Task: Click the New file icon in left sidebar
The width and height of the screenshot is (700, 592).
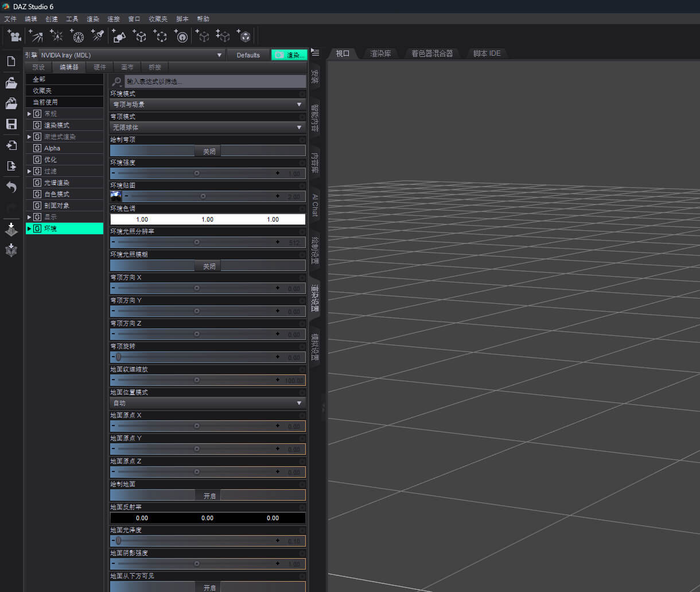Action: [x=11, y=61]
